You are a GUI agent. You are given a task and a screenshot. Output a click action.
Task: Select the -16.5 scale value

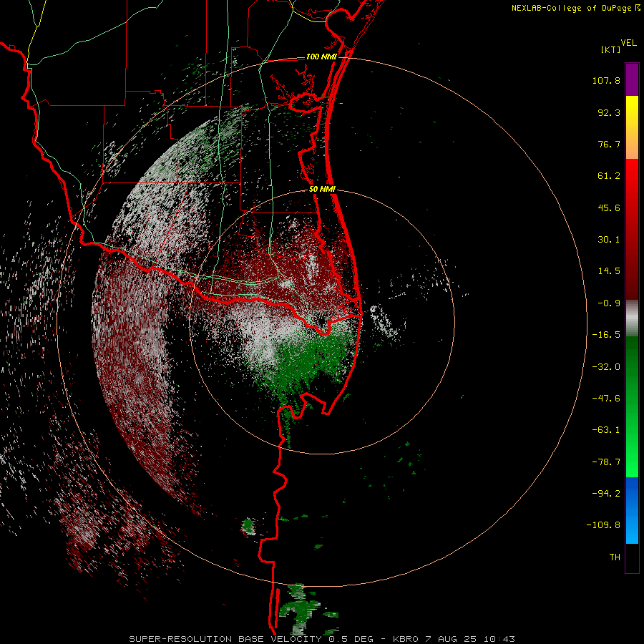point(606,335)
